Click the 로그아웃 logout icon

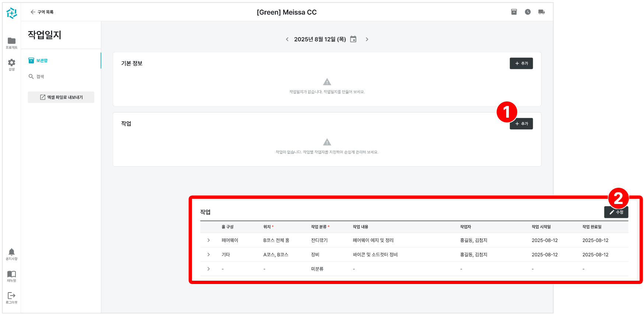pos(11,297)
